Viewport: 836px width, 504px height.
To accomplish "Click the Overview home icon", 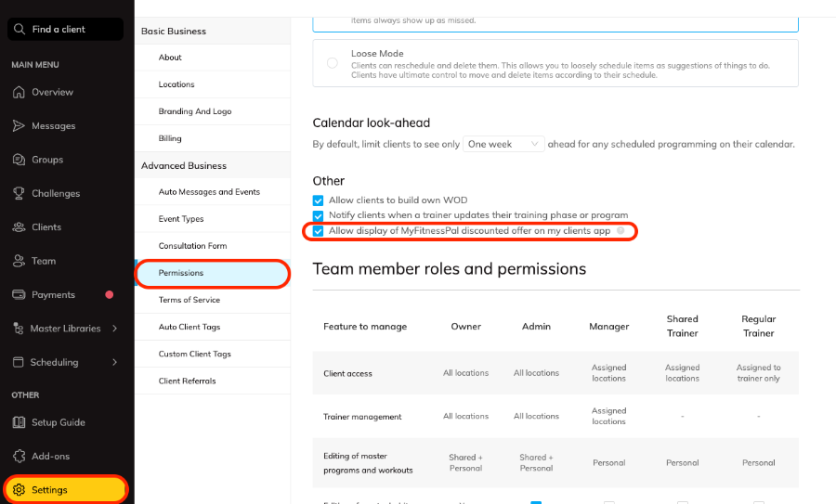I will coord(19,92).
